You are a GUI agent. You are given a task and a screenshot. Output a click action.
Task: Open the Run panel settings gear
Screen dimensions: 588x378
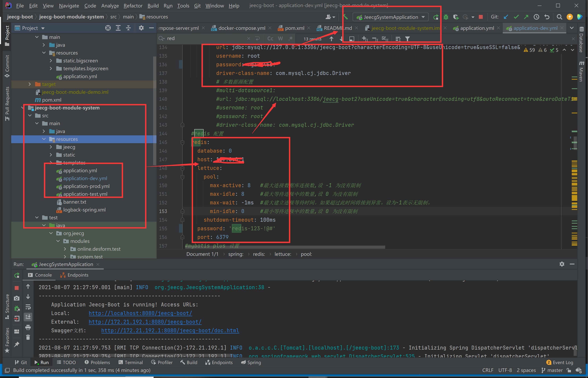[562, 264]
